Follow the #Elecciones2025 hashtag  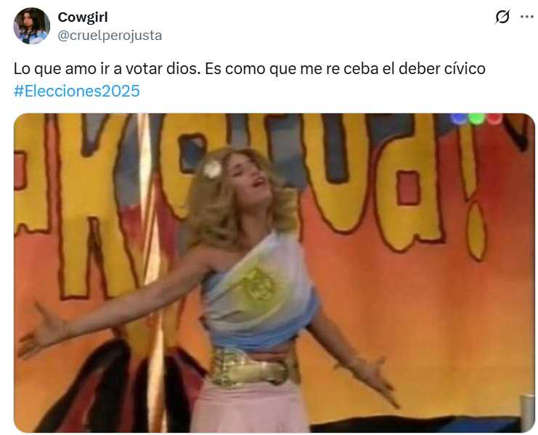pos(77,91)
